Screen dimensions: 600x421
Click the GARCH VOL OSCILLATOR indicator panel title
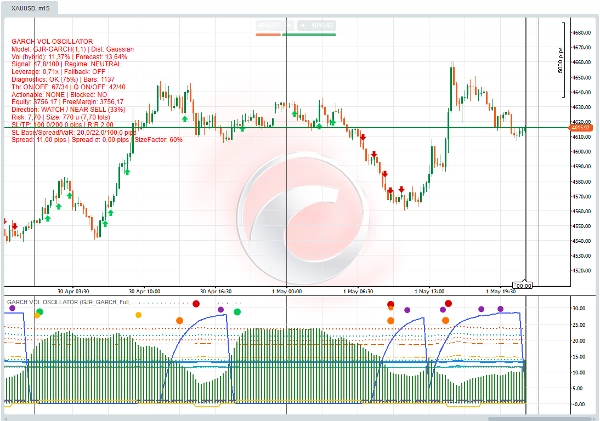[68, 302]
